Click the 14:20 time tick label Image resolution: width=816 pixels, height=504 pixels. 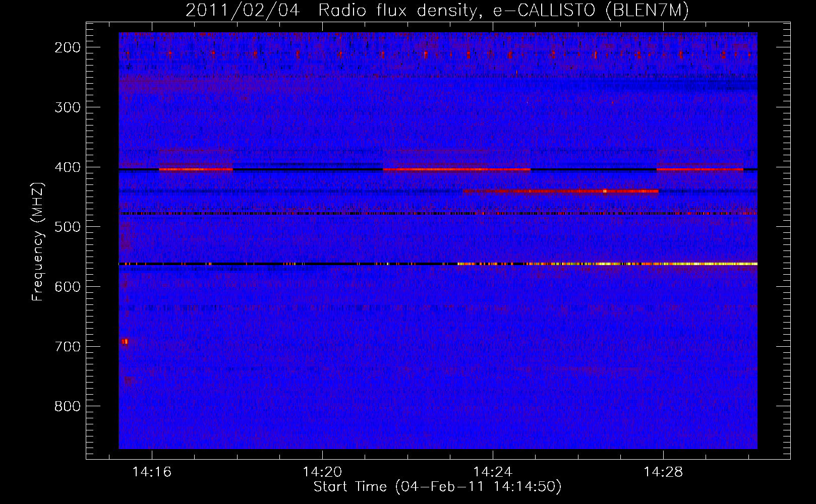(322, 472)
